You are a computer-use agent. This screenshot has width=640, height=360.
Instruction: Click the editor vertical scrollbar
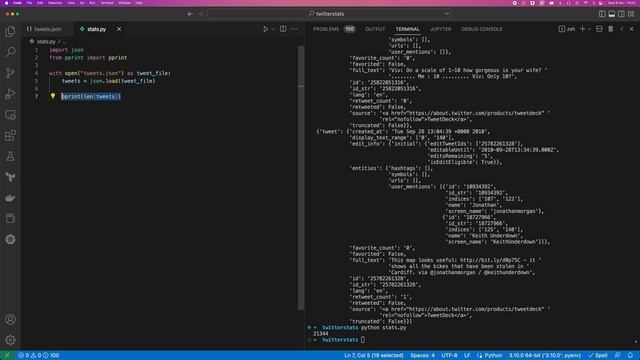click(301, 178)
